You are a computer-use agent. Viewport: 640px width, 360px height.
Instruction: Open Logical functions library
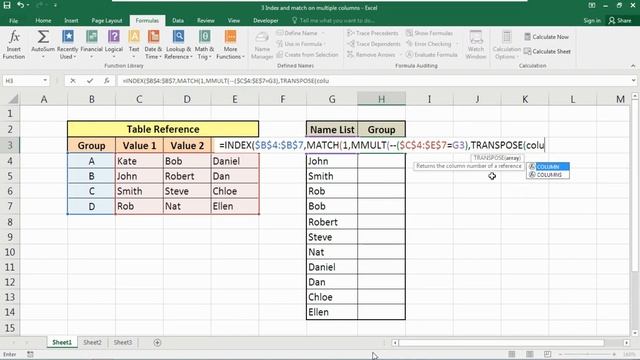[114, 45]
